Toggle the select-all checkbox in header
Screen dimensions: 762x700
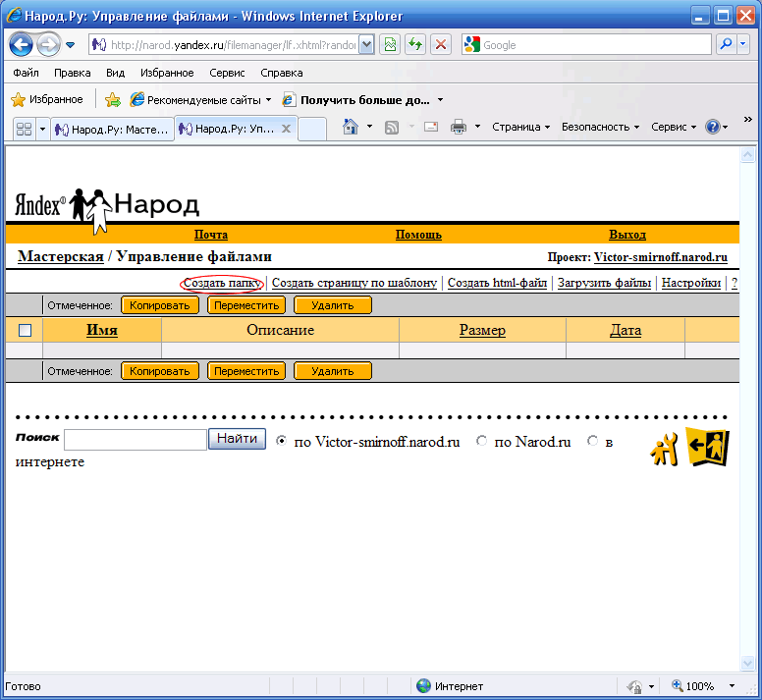pyautogui.click(x=25, y=330)
